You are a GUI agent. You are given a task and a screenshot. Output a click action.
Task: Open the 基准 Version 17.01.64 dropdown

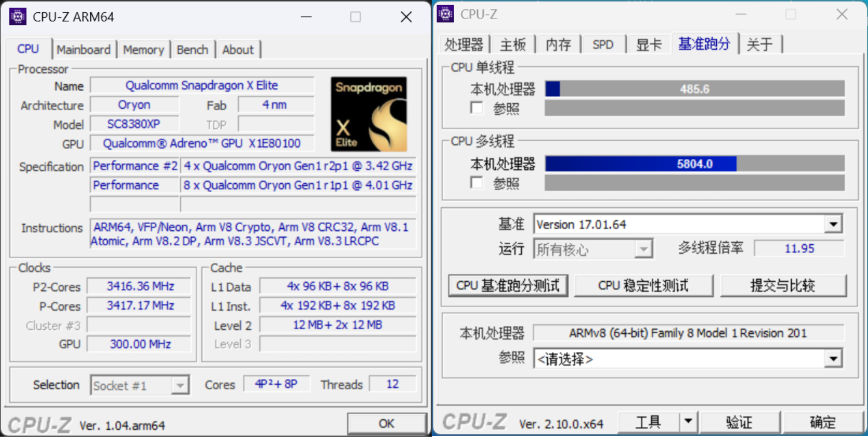coord(833,224)
